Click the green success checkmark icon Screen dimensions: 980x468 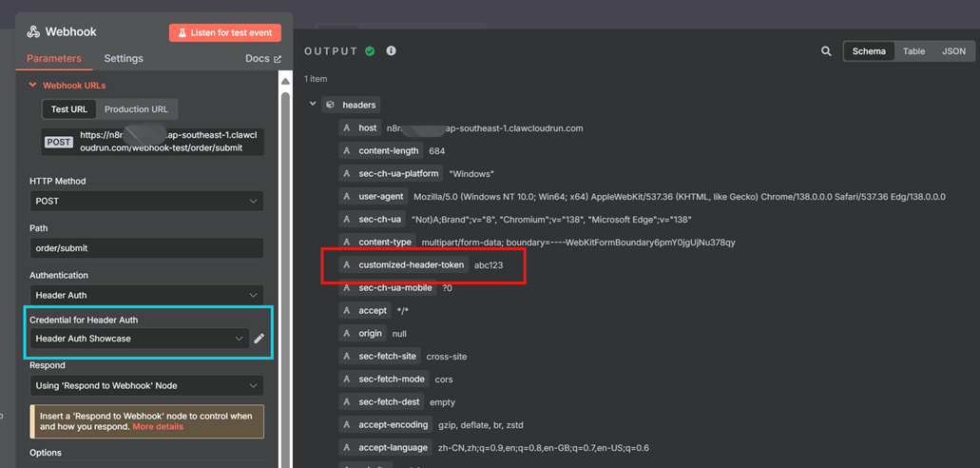(370, 51)
